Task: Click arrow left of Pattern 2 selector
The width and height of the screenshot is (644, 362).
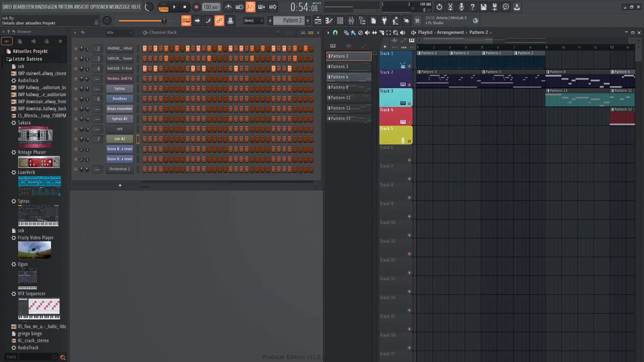Action: click(x=270, y=21)
